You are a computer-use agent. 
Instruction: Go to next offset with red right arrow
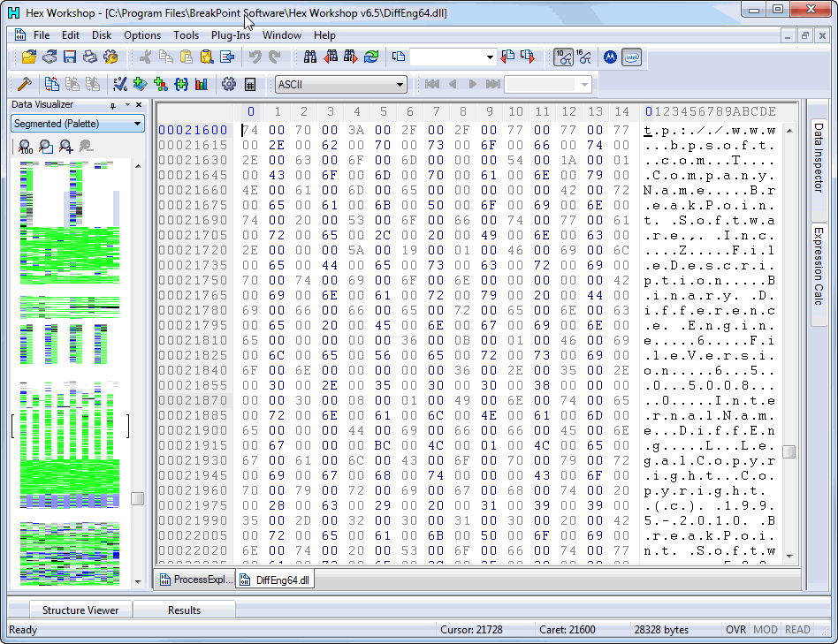[528, 57]
